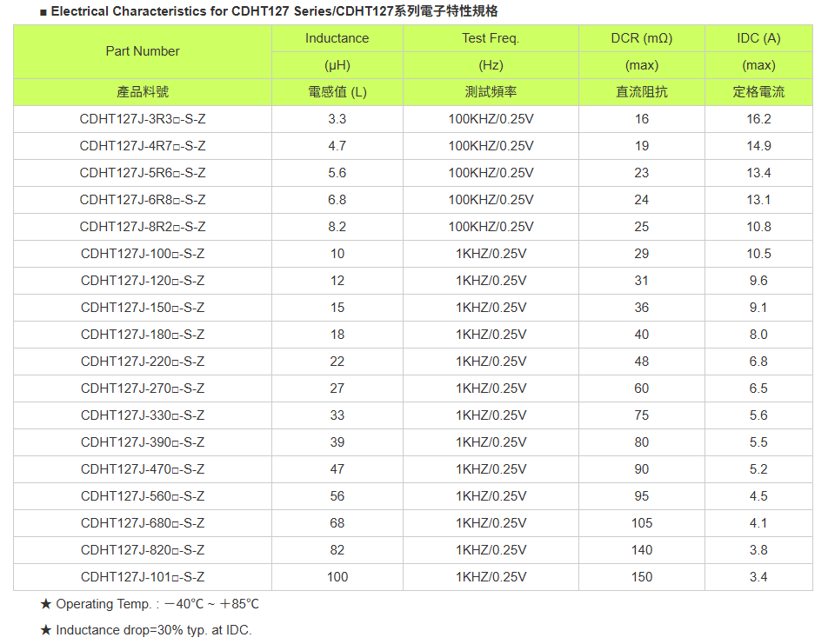Select part number CDHT127J-470□-S-Z
This screenshot has width=828, height=644.
(x=143, y=468)
